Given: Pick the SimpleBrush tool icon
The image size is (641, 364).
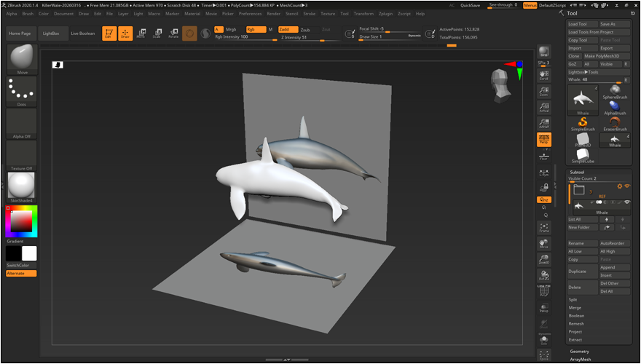Looking at the screenshot, I should pos(582,123).
